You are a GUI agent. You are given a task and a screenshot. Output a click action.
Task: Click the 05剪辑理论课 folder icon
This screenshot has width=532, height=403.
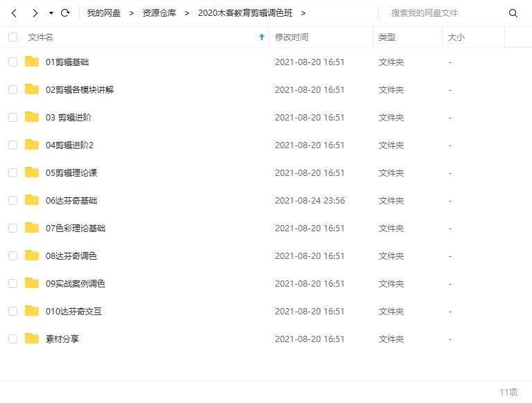point(32,172)
